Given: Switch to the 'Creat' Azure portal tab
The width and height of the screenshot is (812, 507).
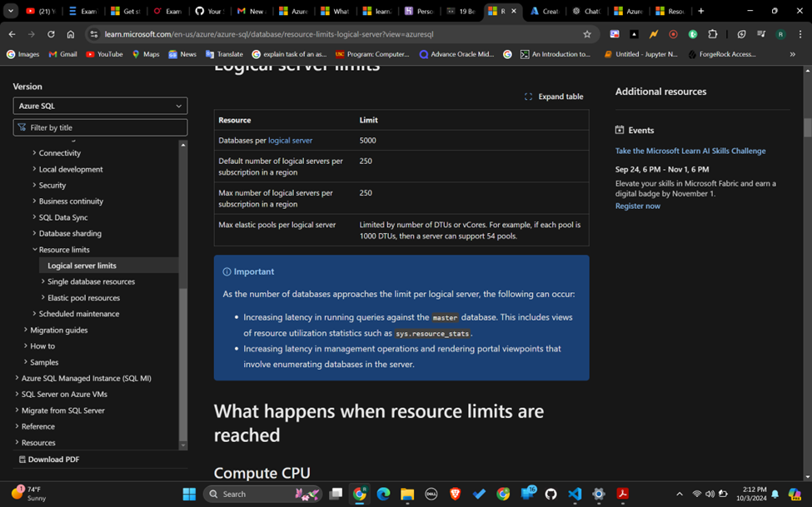Looking at the screenshot, I should (545, 11).
